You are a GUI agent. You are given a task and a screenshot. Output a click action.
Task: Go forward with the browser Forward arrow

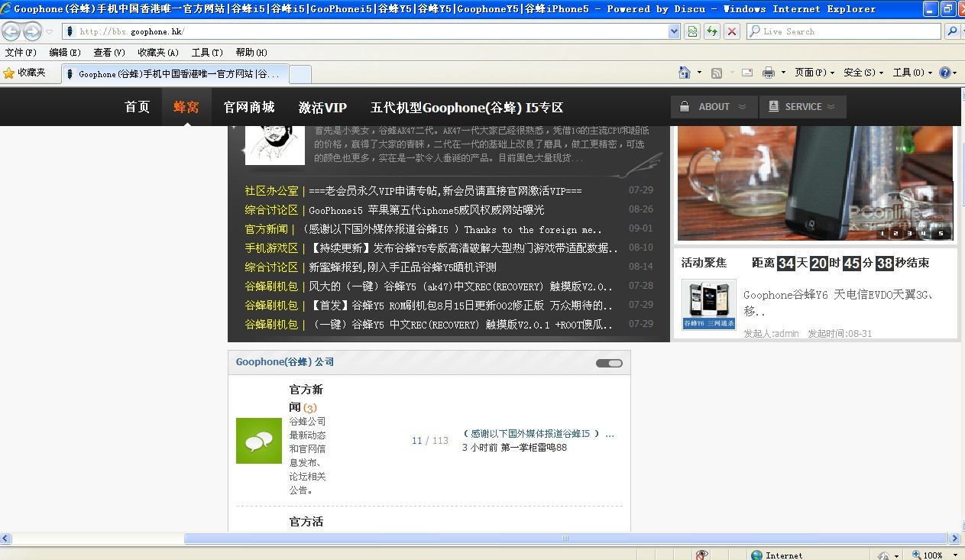click(32, 31)
